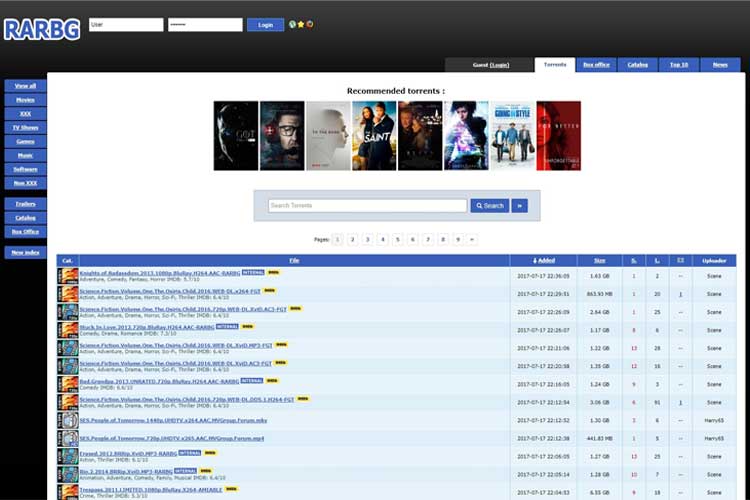Click INTERNAL badge on Rio.2.2014 row

[x=186, y=471]
